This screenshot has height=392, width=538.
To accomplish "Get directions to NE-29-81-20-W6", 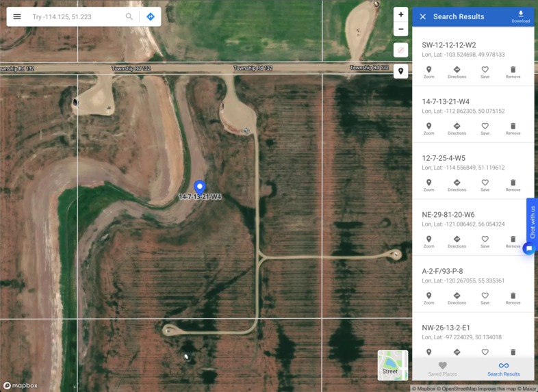I will pyautogui.click(x=457, y=241).
